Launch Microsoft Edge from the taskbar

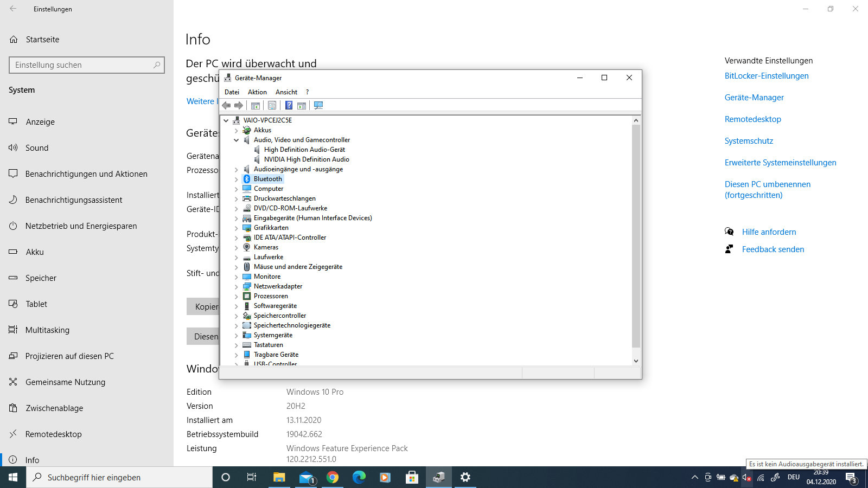[x=359, y=477]
